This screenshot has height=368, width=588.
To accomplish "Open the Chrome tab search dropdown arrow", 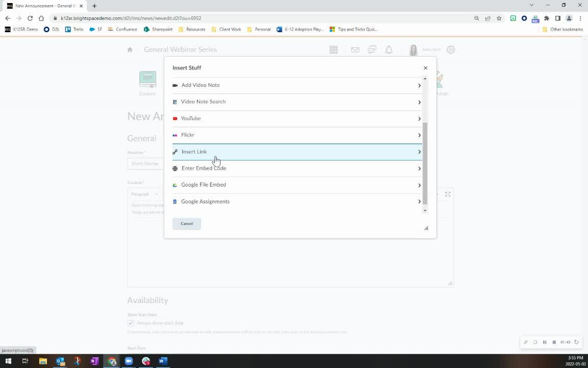I will (531, 5).
